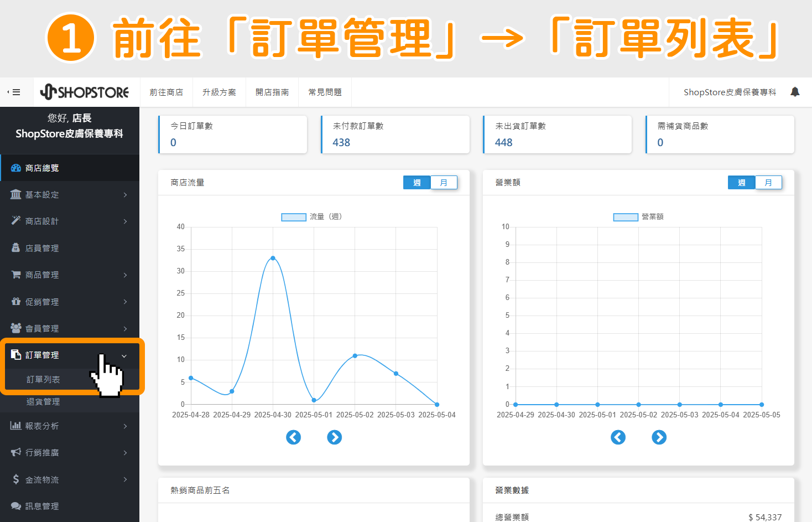This screenshot has width=812, height=522.
Task: Click the 金流物流 dollar icon
Action: pyautogui.click(x=16, y=479)
